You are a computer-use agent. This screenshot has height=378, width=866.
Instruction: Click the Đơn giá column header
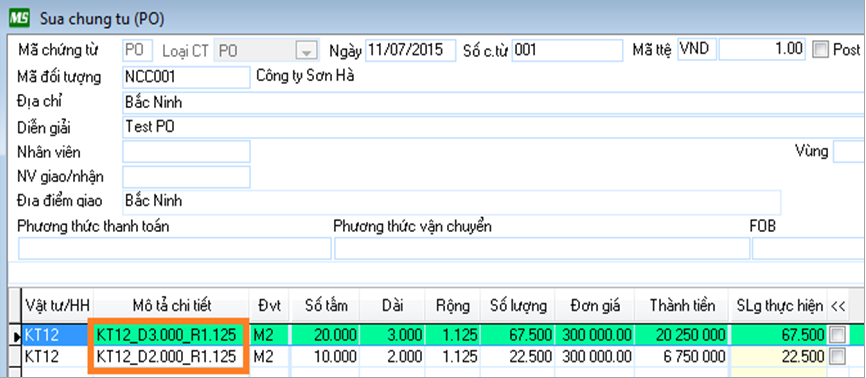coord(595,306)
